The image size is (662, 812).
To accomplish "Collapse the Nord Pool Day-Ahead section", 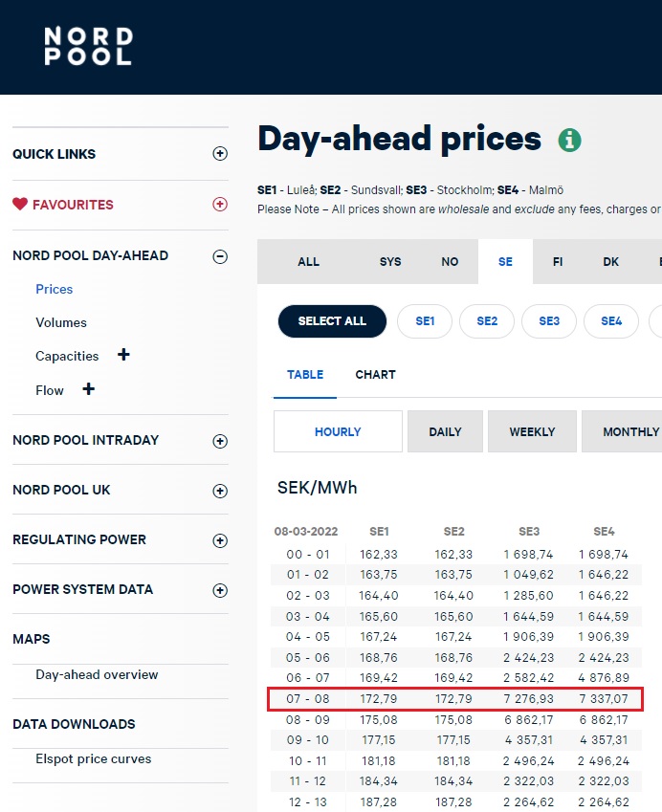I will pos(220,256).
